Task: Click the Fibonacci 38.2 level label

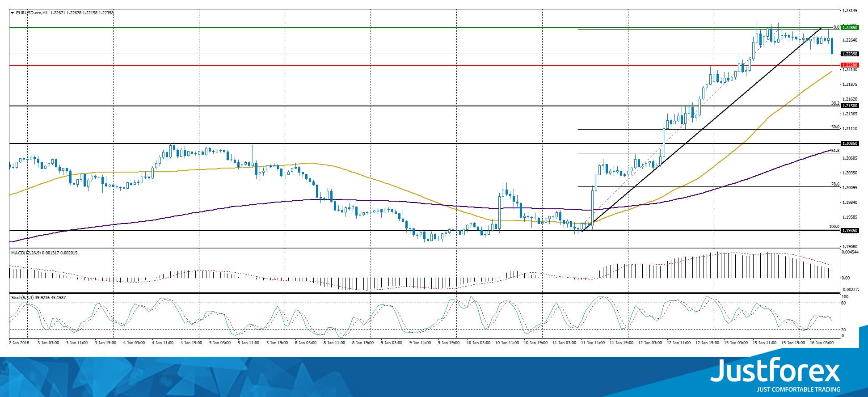Action: coord(835,103)
